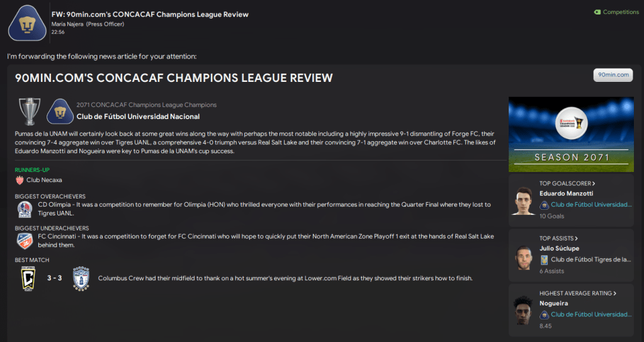Click the 3 - 3 best match score

(54, 278)
